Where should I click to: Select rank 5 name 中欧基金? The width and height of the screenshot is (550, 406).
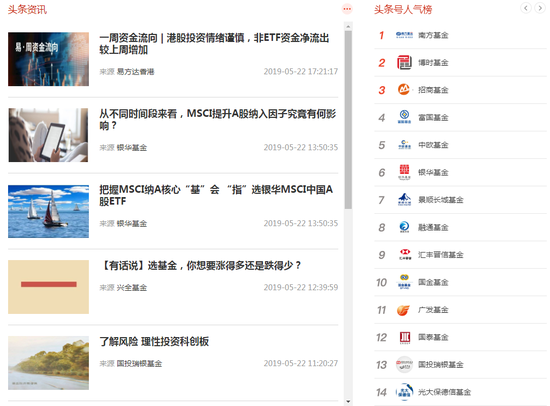(433, 145)
